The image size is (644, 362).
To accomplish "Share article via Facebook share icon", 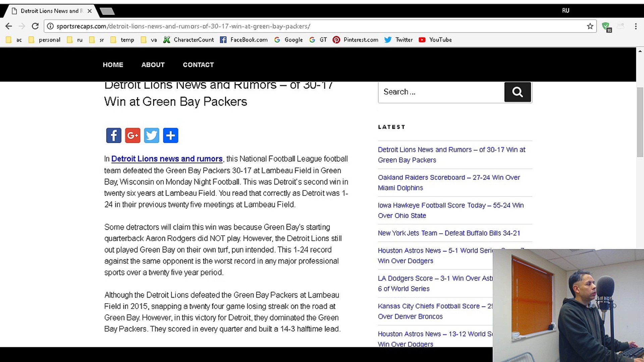I will coord(114,135).
